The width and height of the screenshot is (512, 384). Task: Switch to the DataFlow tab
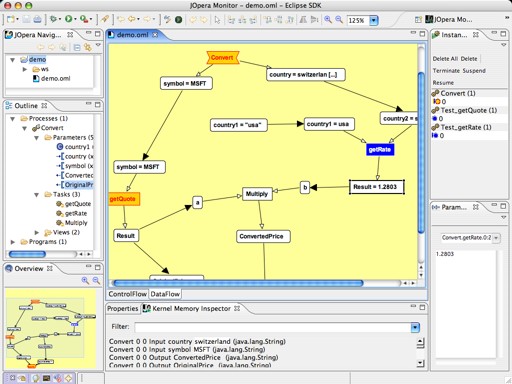point(165,294)
